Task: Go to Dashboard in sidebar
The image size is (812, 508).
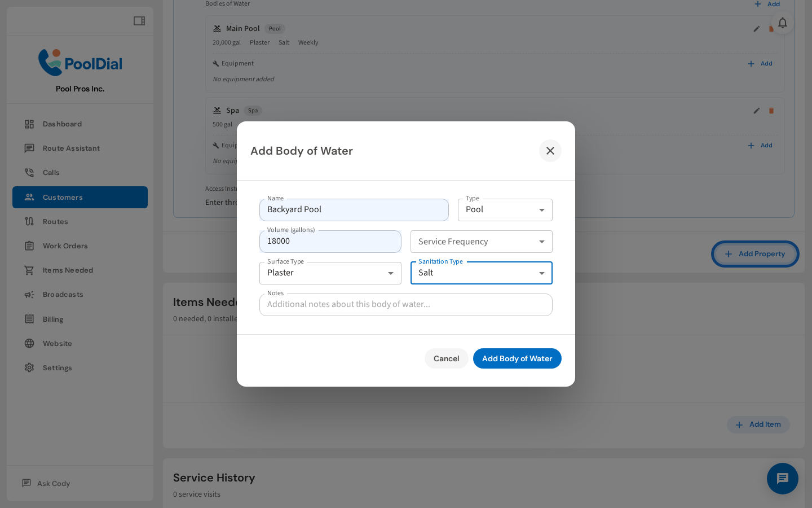Action: [62, 124]
